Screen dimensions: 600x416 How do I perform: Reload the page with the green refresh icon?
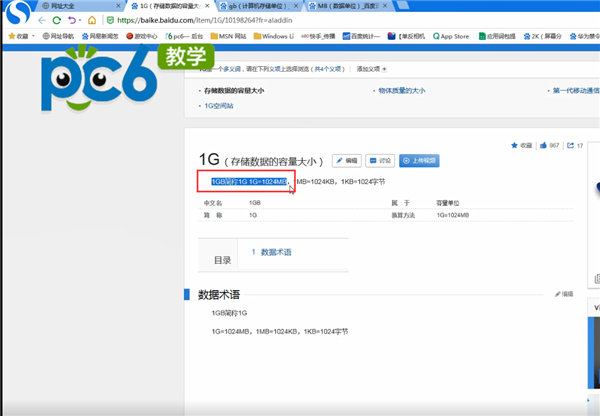point(57,20)
